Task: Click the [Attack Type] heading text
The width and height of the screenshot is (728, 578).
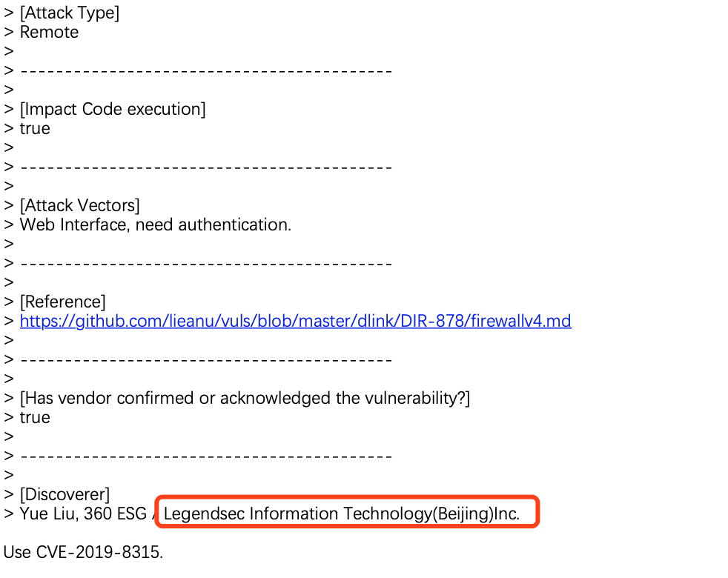Action: pyautogui.click(x=70, y=13)
